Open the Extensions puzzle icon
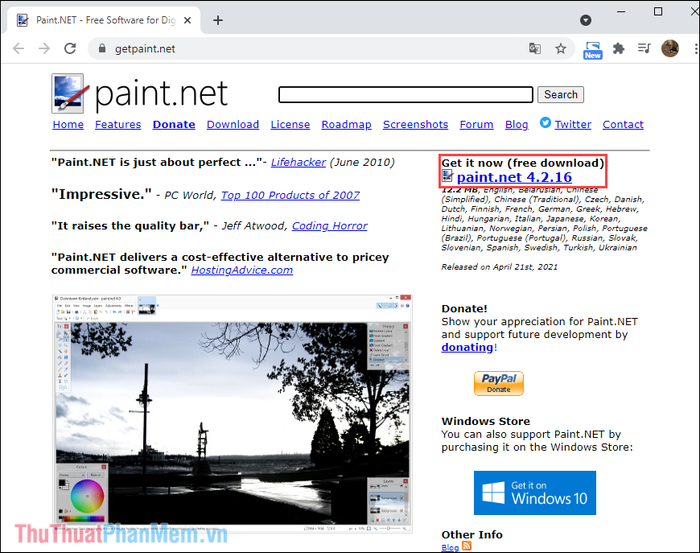Screen dimensions: 700x553 [x=618, y=48]
